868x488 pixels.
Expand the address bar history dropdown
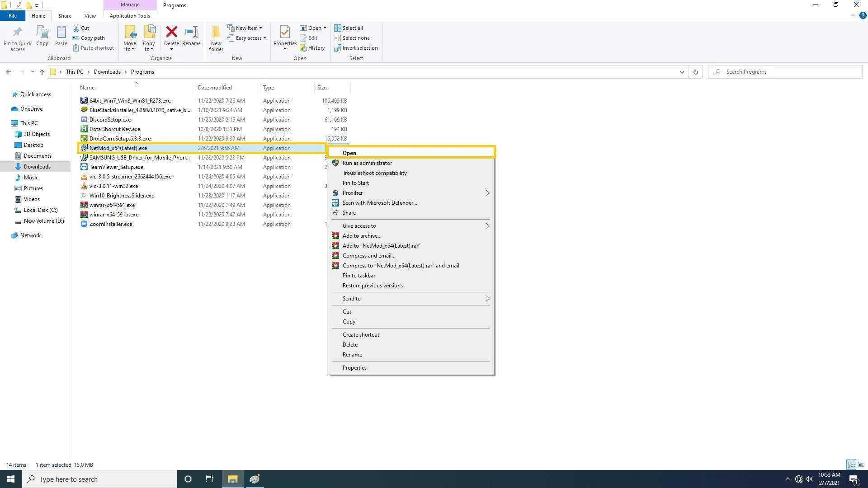pos(682,72)
